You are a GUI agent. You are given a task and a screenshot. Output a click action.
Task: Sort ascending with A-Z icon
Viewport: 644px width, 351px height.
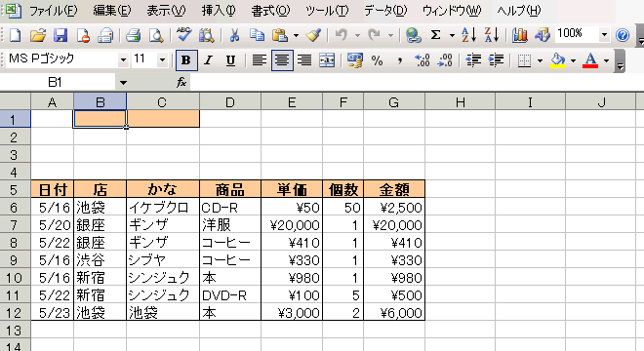(468, 36)
